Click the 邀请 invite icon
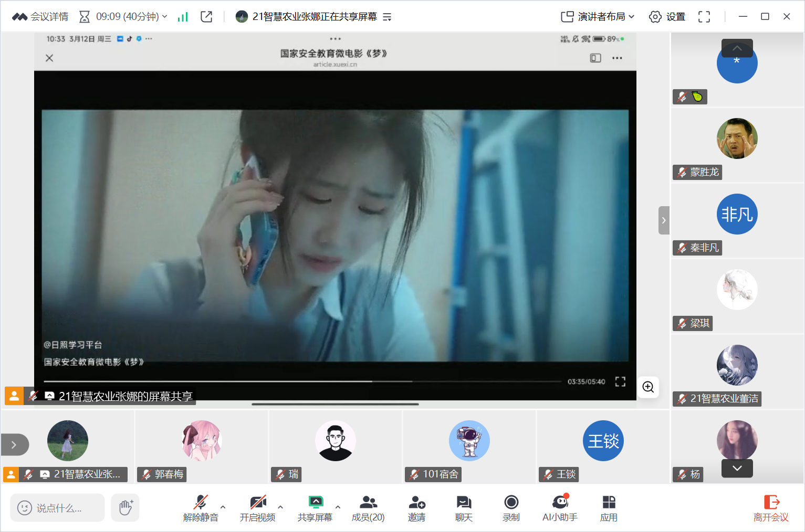Viewport: 805px width, 532px height. pyautogui.click(x=416, y=508)
